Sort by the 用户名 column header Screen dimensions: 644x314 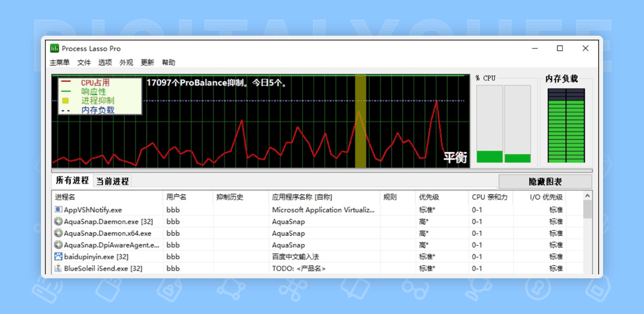click(188, 197)
